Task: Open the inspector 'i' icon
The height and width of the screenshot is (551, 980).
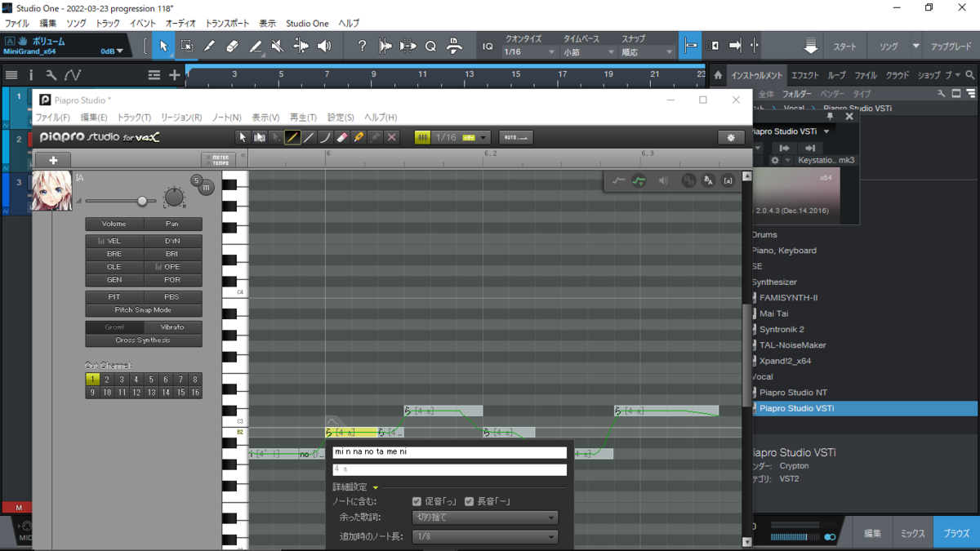Action: pyautogui.click(x=31, y=75)
